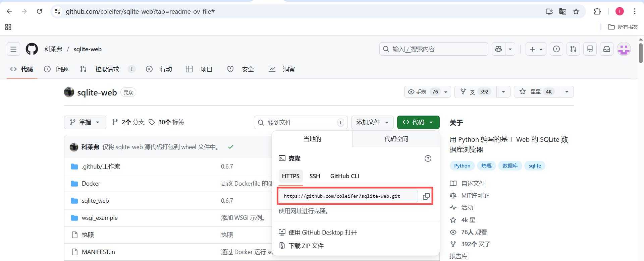Select the 洞察 insights tab
Image resolution: width=644 pixels, height=261 pixels.
click(x=282, y=69)
